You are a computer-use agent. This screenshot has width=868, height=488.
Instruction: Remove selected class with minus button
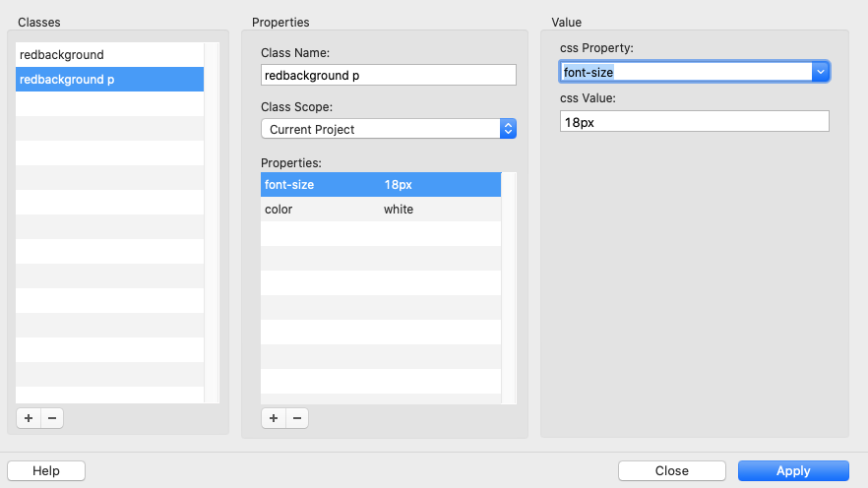point(52,418)
